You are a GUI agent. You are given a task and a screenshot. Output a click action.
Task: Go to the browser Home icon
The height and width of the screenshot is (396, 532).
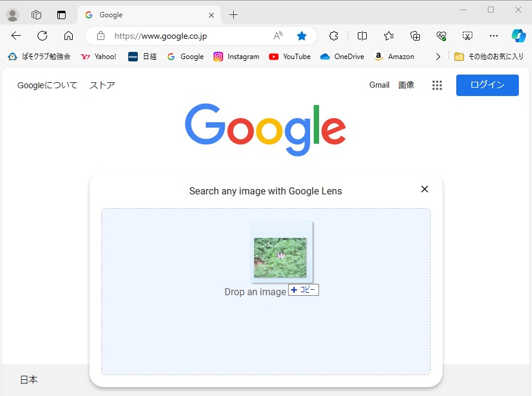pyautogui.click(x=69, y=36)
